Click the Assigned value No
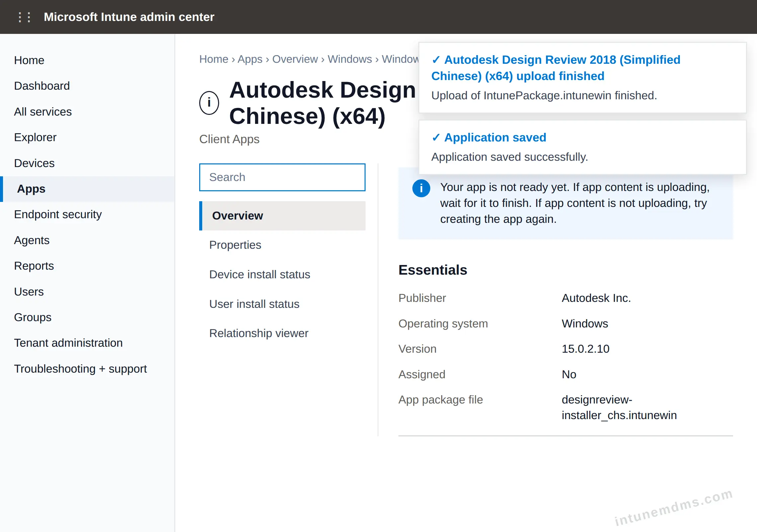This screenshot has width=757, height=532. coord(569,375)
